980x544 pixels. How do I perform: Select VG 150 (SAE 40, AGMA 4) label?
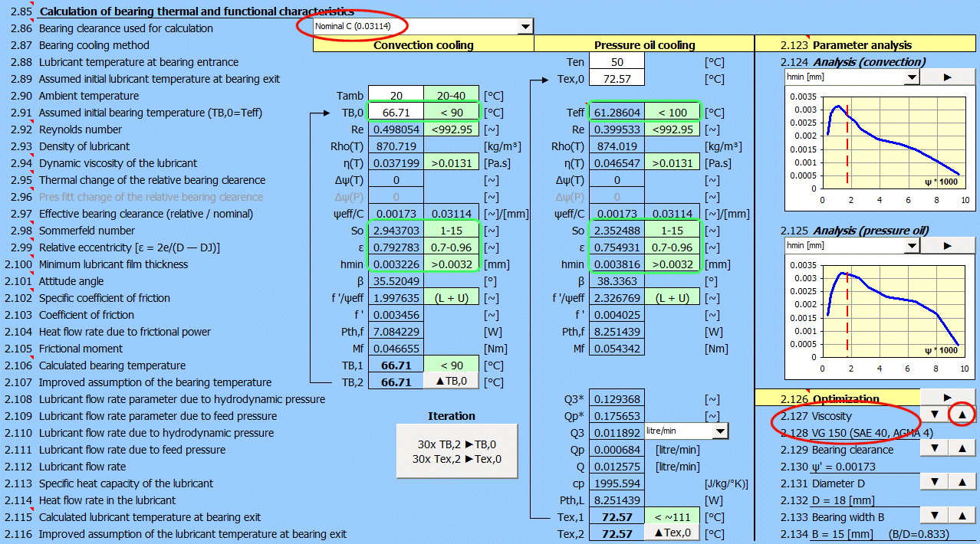(873, 432)
